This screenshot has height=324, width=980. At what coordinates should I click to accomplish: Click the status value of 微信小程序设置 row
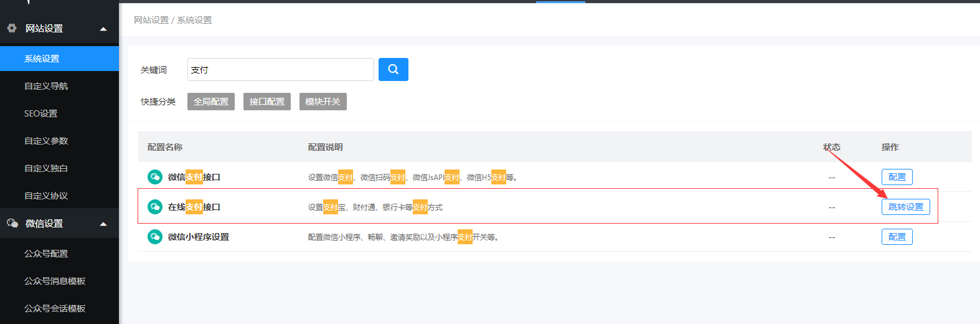tap(832, 237)
